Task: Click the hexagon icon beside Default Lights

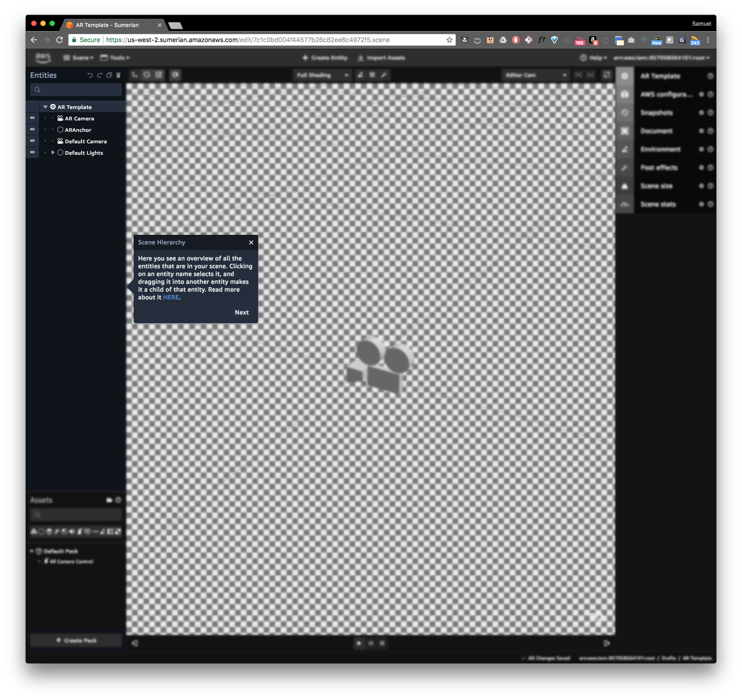Action: (x=60, y=152)
